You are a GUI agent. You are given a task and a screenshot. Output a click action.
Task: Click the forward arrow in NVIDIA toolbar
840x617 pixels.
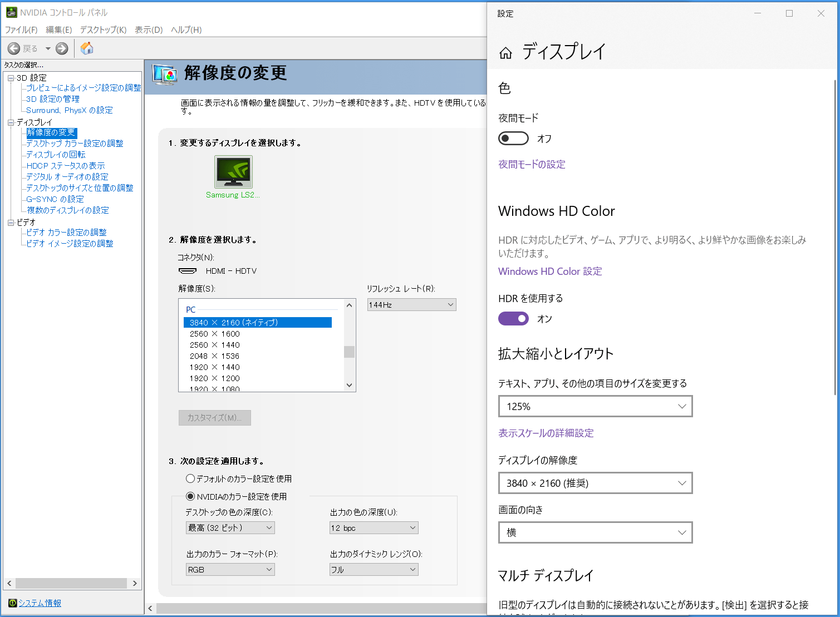pyautogui.click(x=62, y=48)
